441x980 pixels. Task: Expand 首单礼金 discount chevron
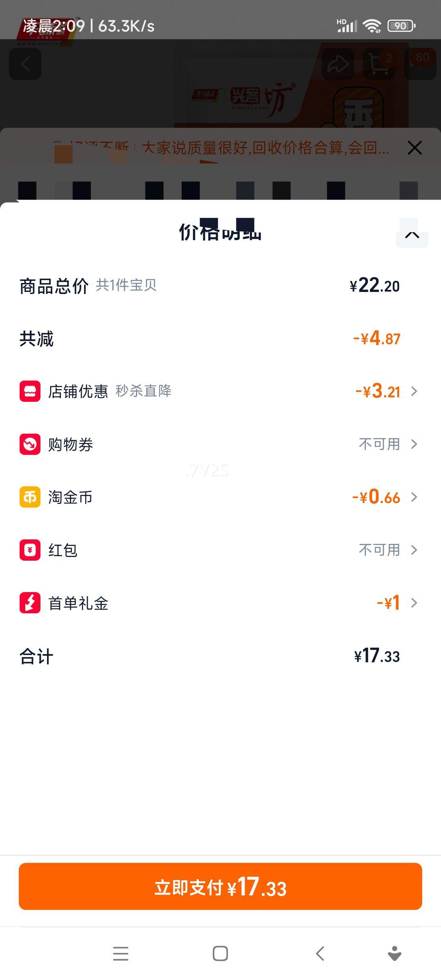(414, 603)
